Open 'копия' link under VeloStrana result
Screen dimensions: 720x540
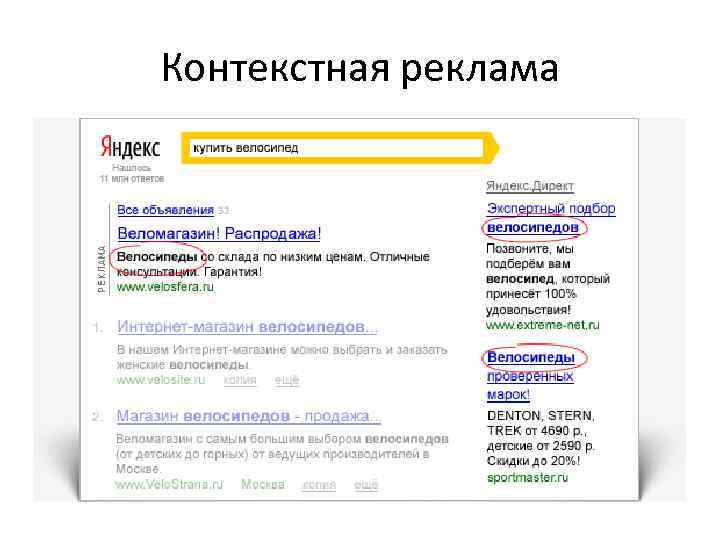(319, 485)
